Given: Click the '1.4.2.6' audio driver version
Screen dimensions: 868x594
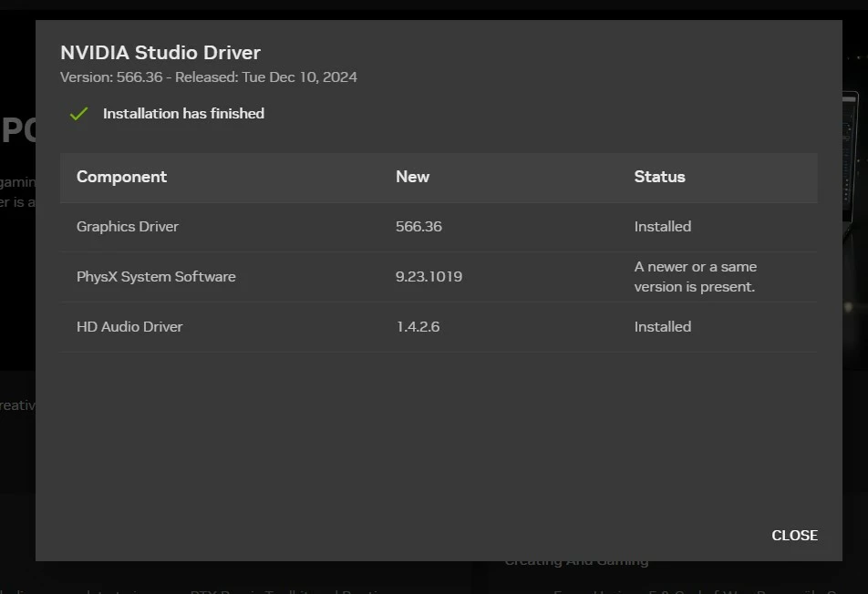Looking at the screenshot, I should tap(418, 327).
